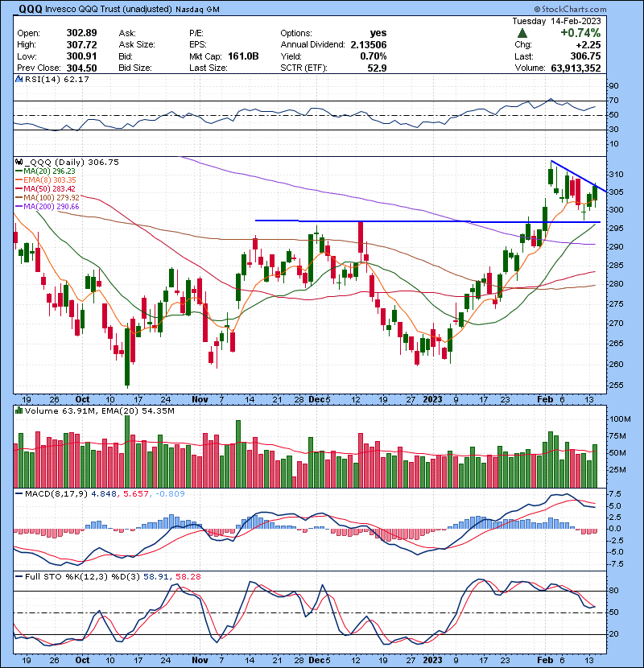The width and height of the screenshot is (644, 668).
Task: Click the MACD histogram value -0.809
Action: coord(170,494)
